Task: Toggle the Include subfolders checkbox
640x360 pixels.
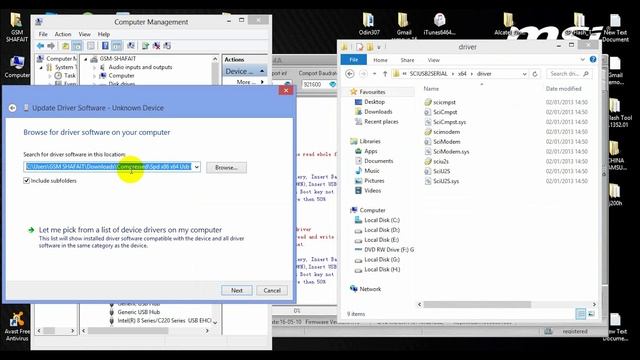Action: [27, 180]
